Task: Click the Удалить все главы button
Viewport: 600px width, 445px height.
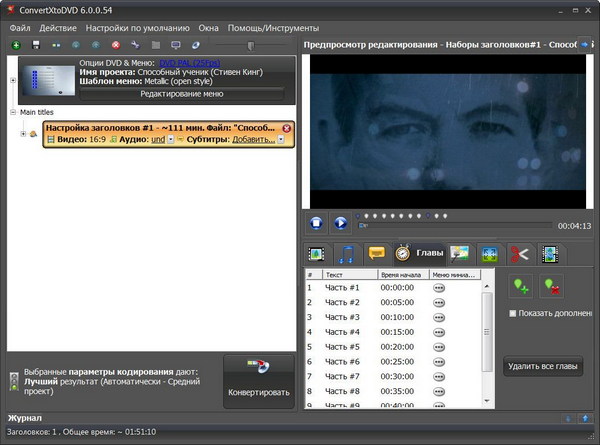Action: coord(543,366)
